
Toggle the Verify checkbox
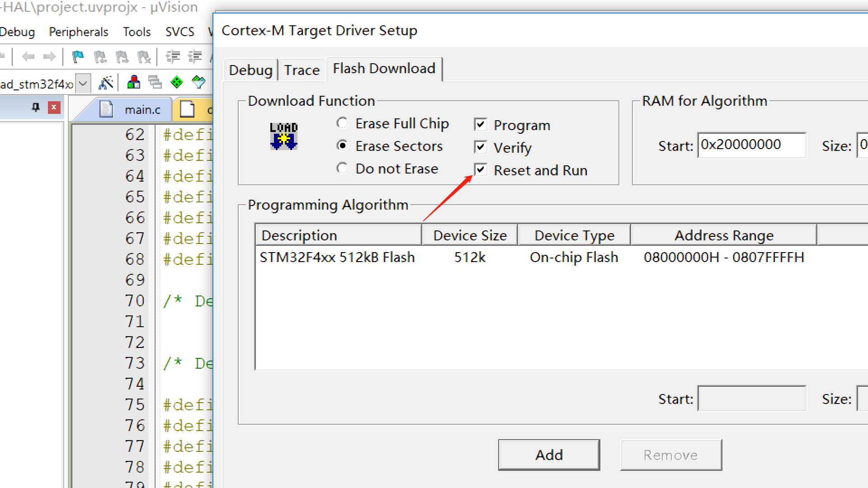pos(481,147)
